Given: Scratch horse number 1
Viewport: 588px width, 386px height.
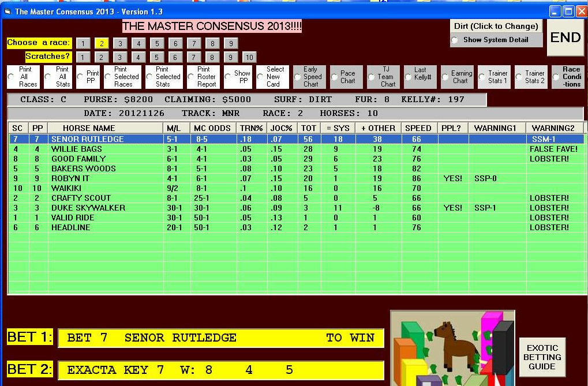Looking at the screenshot, I should click(83, 57).
